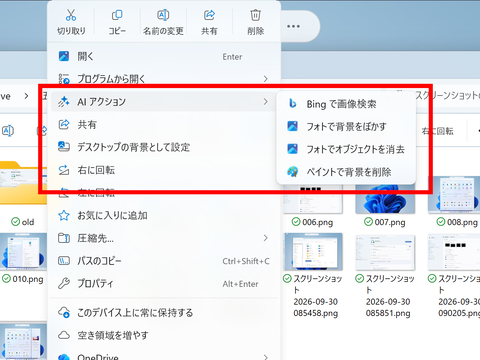The image size is (480, 360).
Task: Expand the 圧縮先... submenu arrow
Action: (265, 238)
